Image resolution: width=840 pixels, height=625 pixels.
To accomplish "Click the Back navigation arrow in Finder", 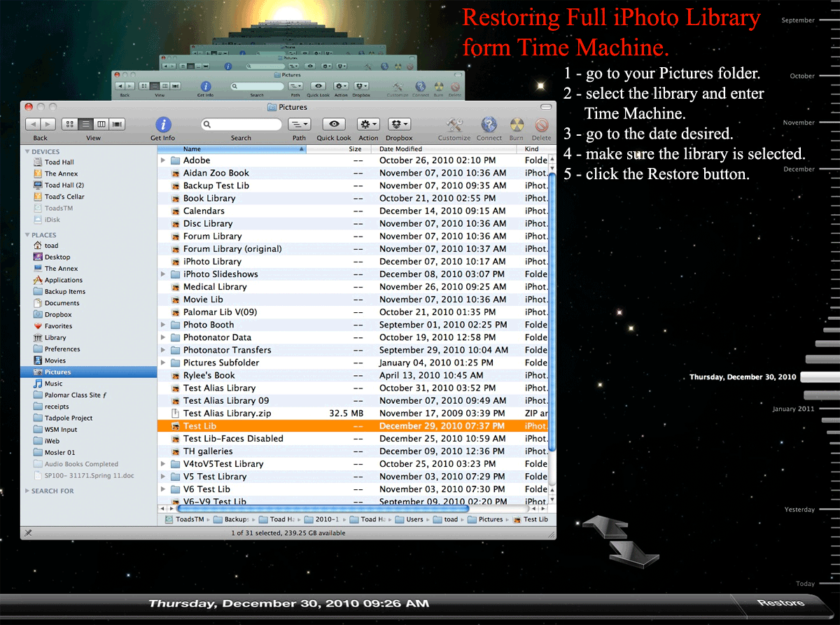I will pyautogui.click(x=33, y=124).
